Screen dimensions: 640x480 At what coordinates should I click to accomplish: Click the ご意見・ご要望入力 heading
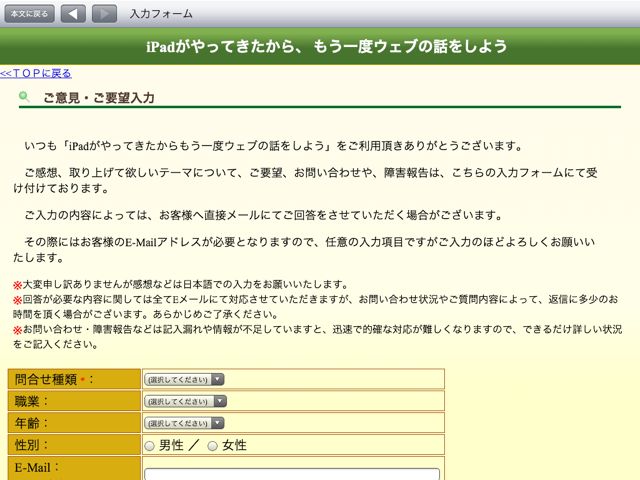99,98
